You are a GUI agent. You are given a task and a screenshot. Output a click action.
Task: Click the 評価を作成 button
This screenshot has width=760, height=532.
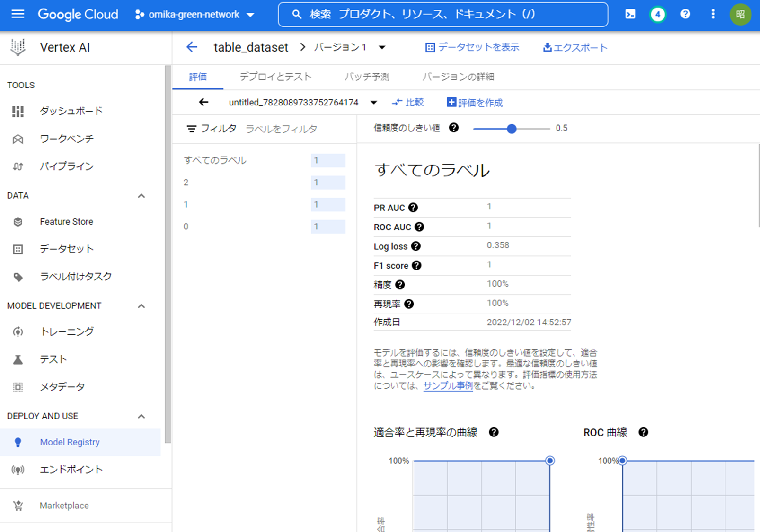475,103
